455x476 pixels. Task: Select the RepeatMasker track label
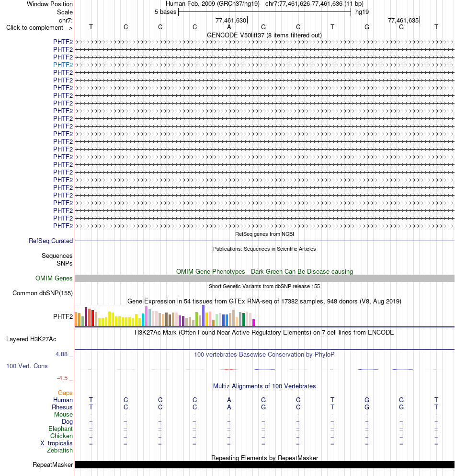[53, 464]
